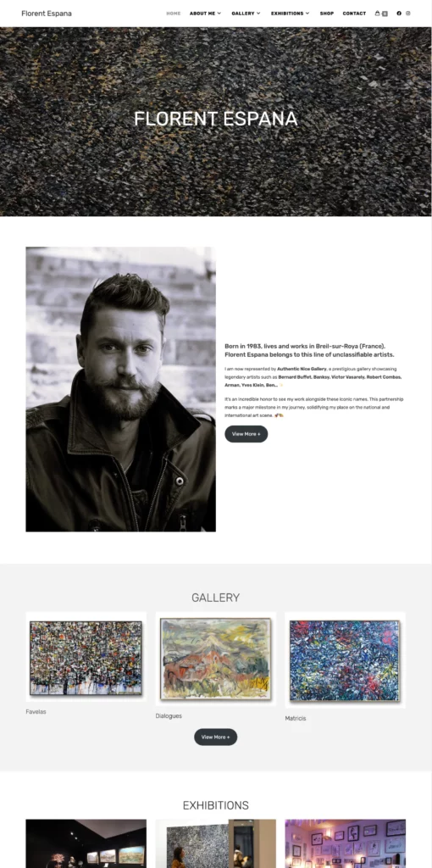Go to the Home menu item
The height and width of the screenshot is (868, 432).
click(x=174, y=14)
